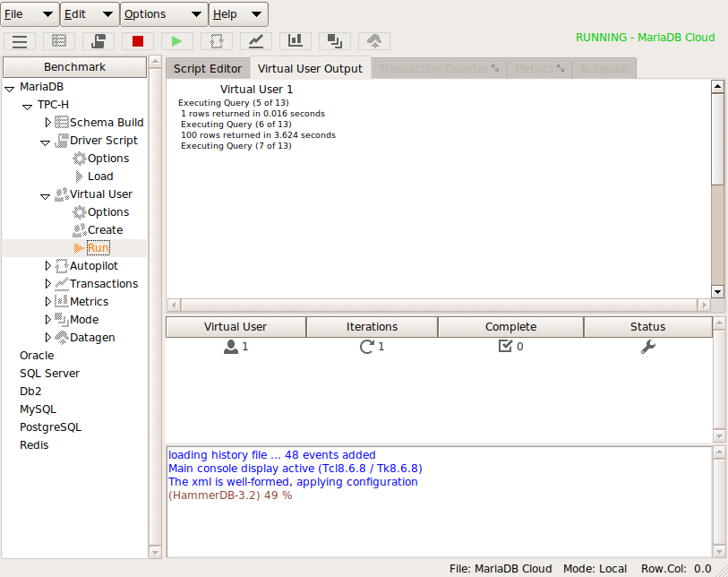Click the iterations refresh icon
The image size is (728, 577).
coord(367,347)
